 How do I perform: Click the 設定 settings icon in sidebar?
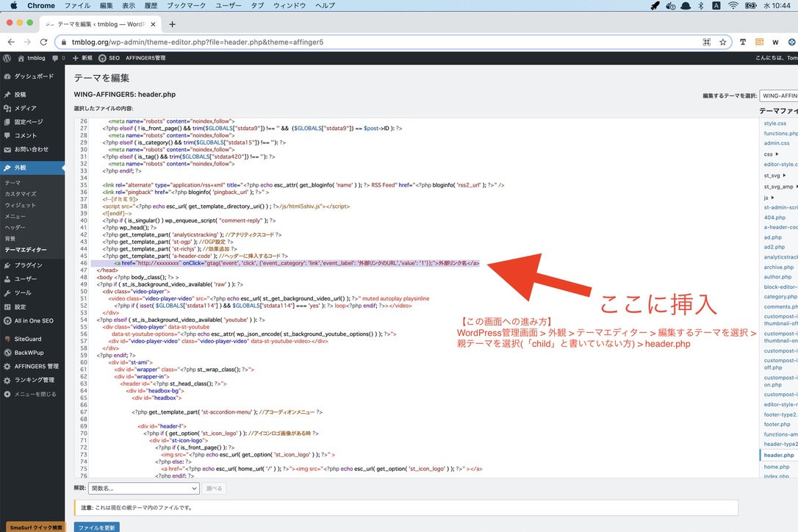(x=7, y=307)
